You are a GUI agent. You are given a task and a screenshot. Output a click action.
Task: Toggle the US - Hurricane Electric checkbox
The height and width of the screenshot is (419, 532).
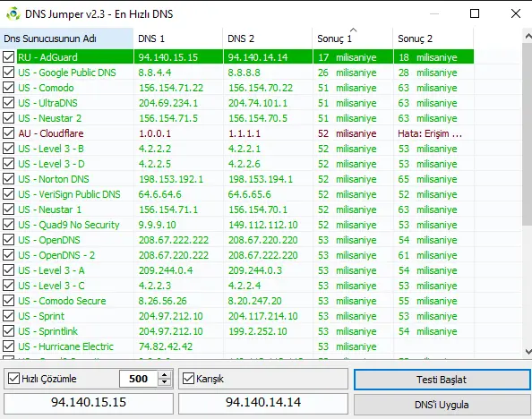8,346
